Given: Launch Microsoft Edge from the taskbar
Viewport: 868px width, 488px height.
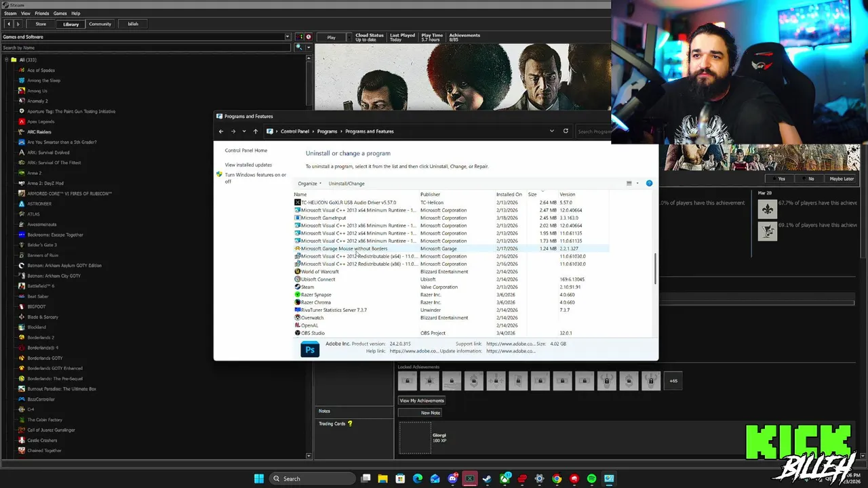Looking at the screenshot, I should click(418, 479).
